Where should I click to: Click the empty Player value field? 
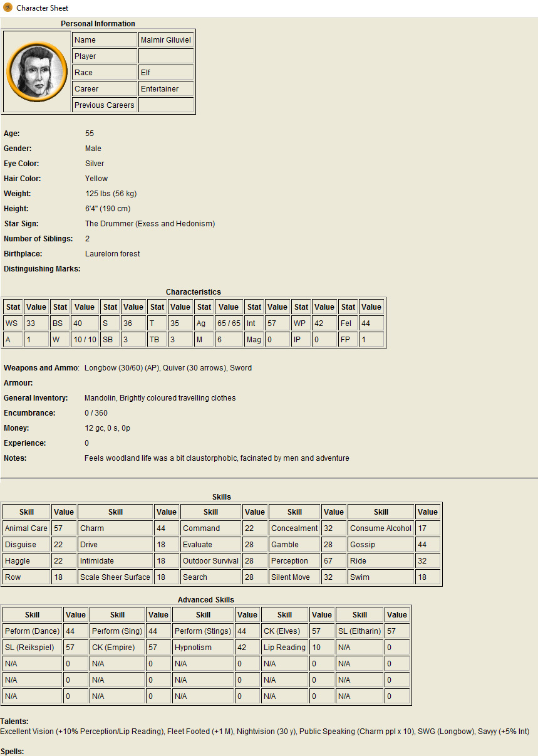pyautogui.click(x=165, y=56)
